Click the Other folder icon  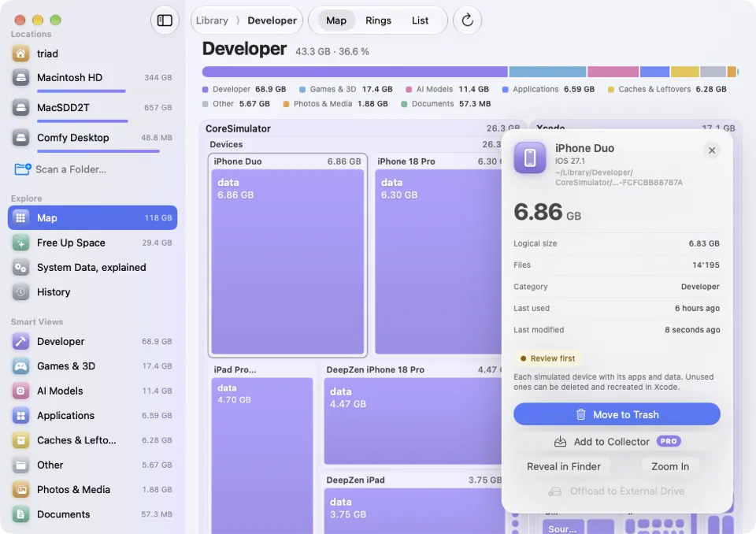(20, 465)
